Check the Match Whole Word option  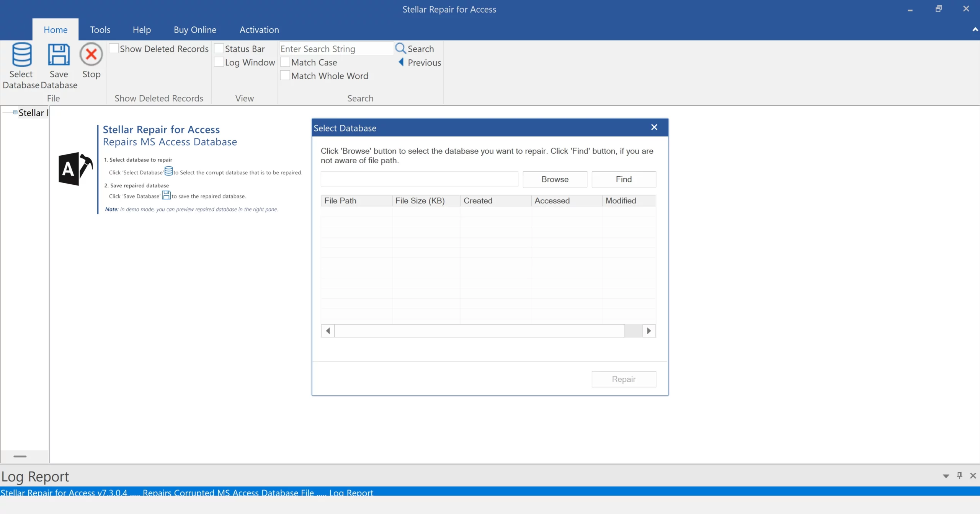click(x=285, y=75)
